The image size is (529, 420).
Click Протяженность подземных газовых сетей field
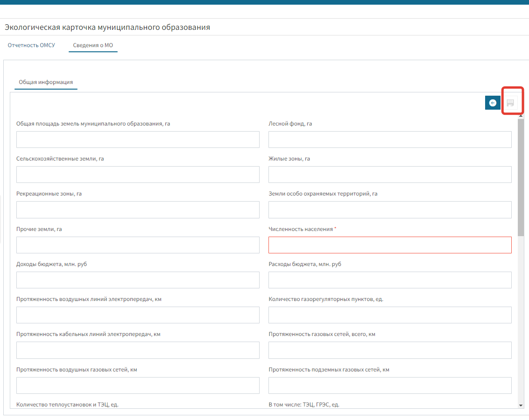click(390, 385)
